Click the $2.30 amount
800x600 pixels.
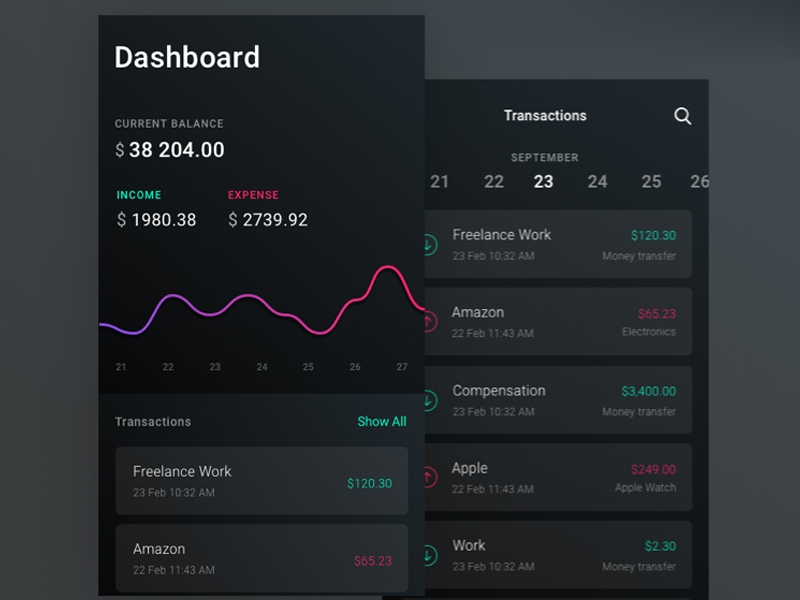point(660,546)
